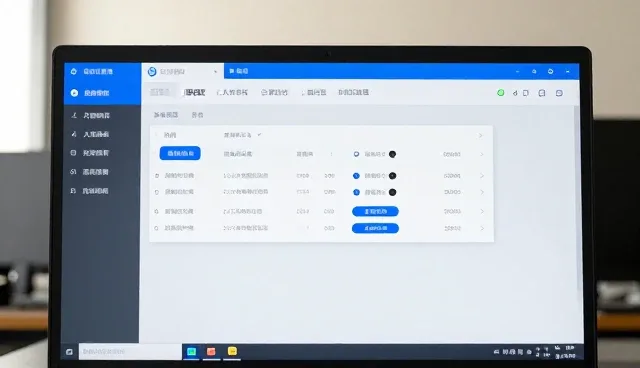Click the blue pill button in last row
Screen dimensions: 640x368
click(x=375, y=228)
